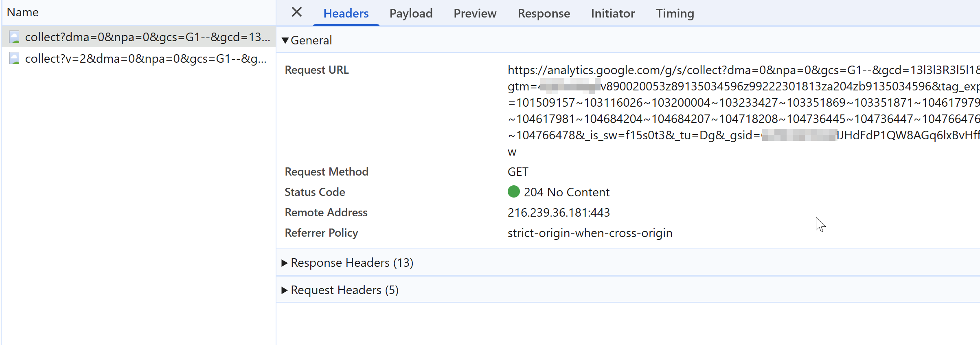Viewport: 980px width, 345px height.
Task: Open the Timing tab
Action: point(675,13)
